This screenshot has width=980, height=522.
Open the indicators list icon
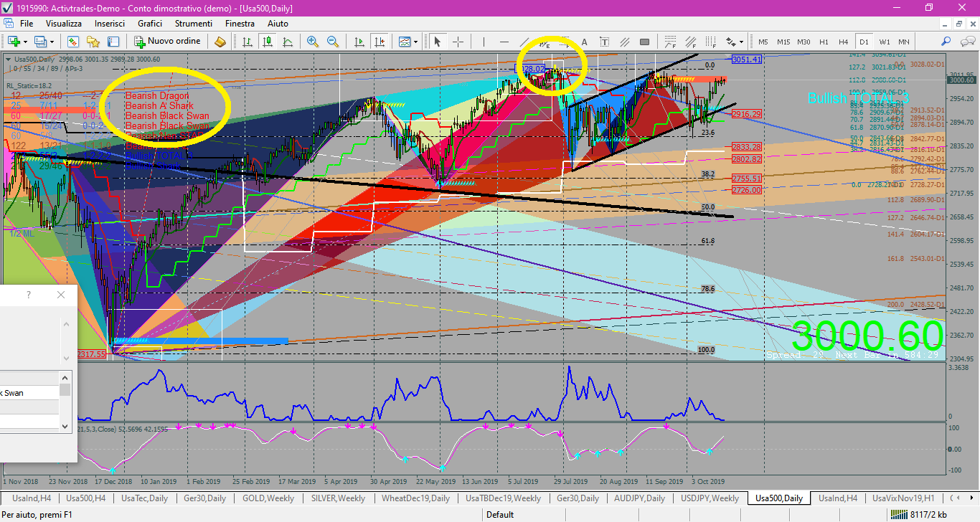[x=403, y=42]
